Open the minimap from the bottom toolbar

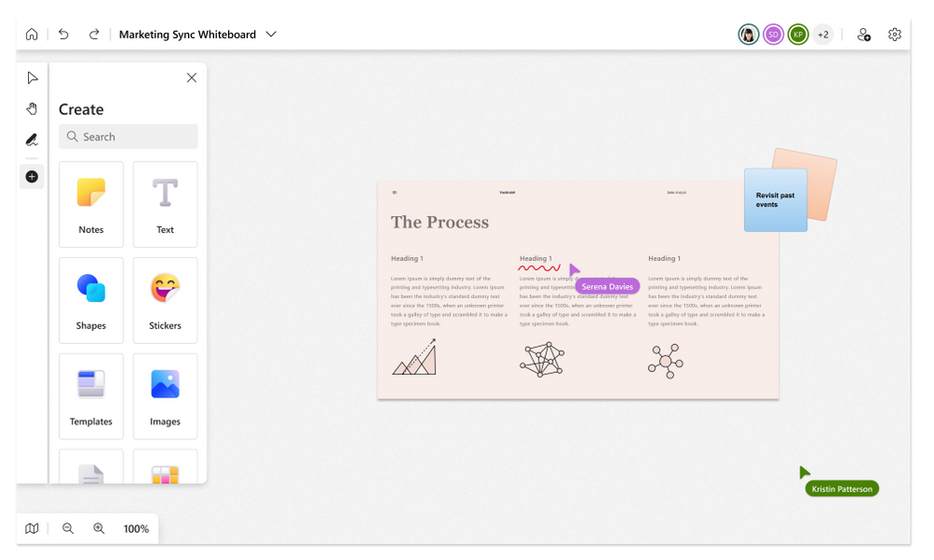click(x=32, y=528)
